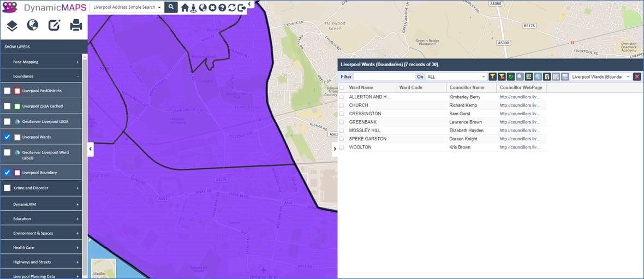
Task: Collapse the top toolbar chevron
Action: click(x=249, y=4)
